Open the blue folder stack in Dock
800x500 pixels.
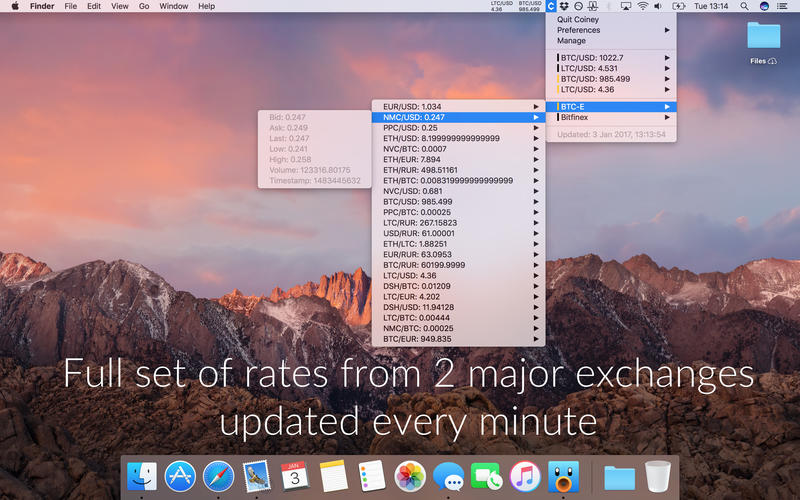click(619, 478)
